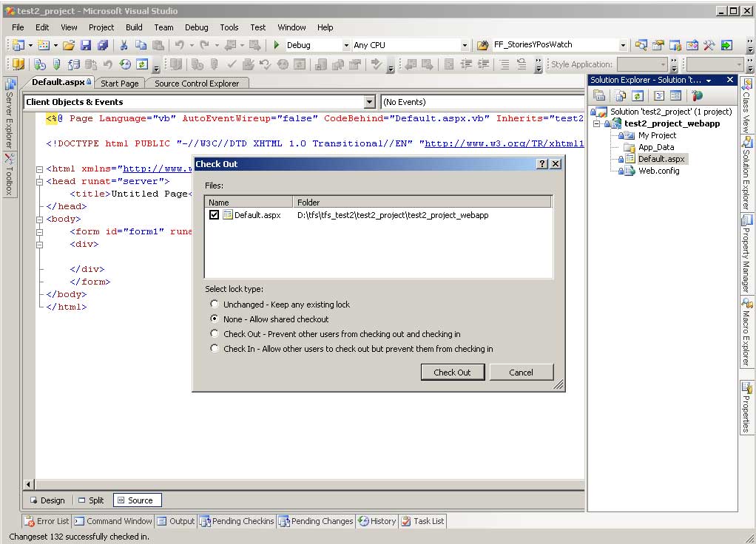
Task: Open the Any CPU platform dropdown
Action: pos(465,45)
